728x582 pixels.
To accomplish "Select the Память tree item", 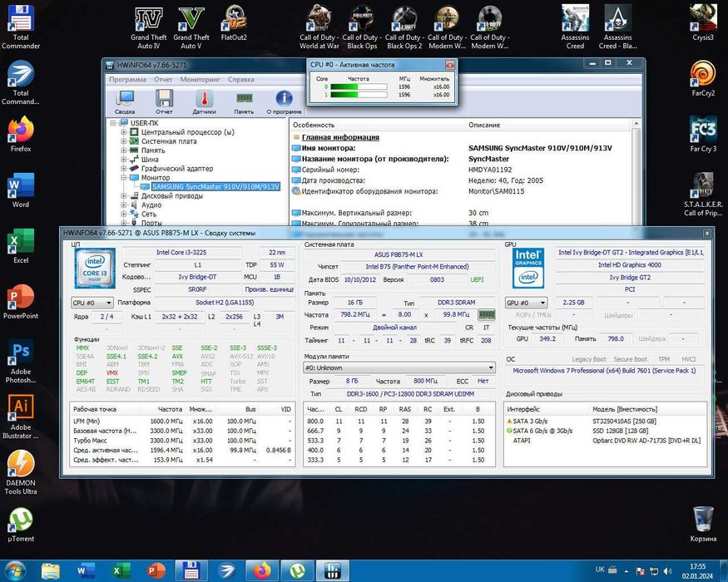I will (153, 150).
